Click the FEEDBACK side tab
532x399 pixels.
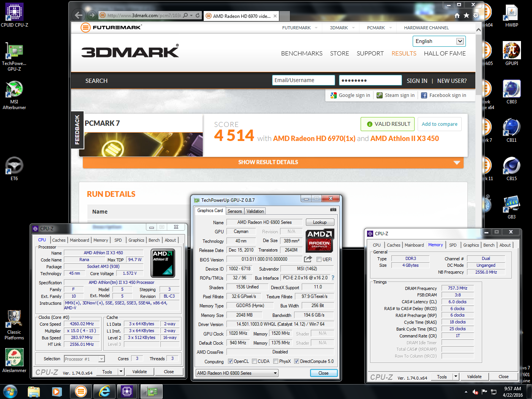[77, 130]
